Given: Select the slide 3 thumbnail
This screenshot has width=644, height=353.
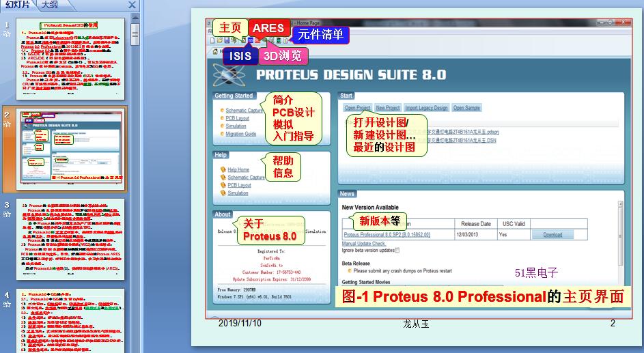Looking at the screenshot, I should 70,239.
